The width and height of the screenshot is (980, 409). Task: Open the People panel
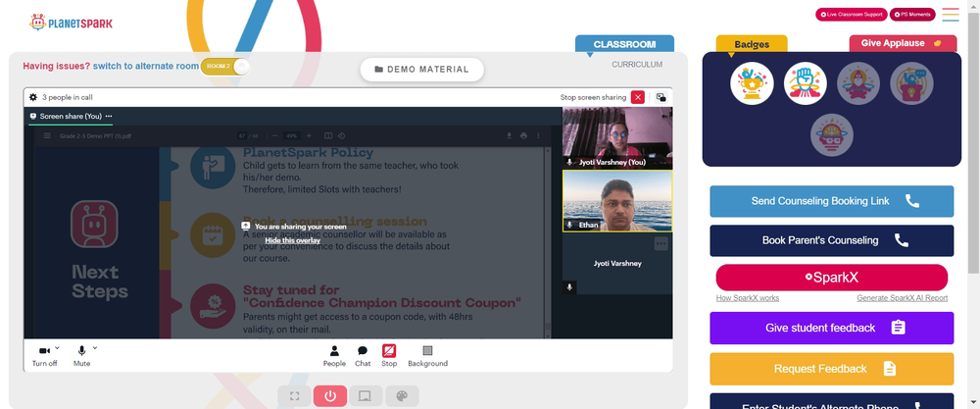click(334, 356)
